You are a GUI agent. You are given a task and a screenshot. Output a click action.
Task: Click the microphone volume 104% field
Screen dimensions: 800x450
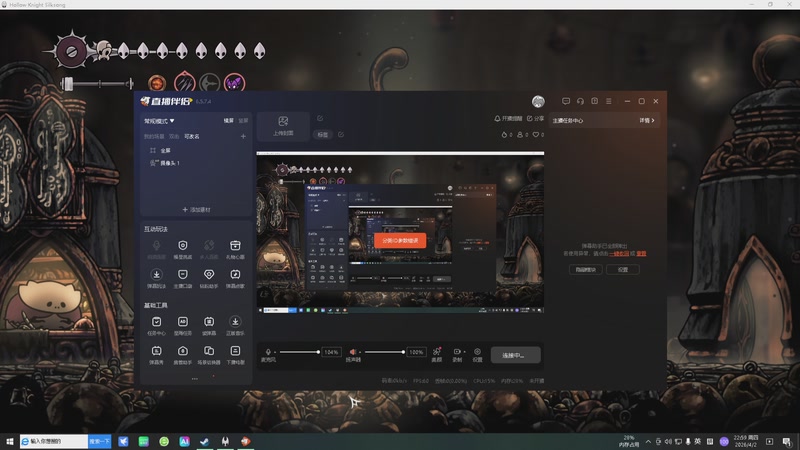point(331,352)
